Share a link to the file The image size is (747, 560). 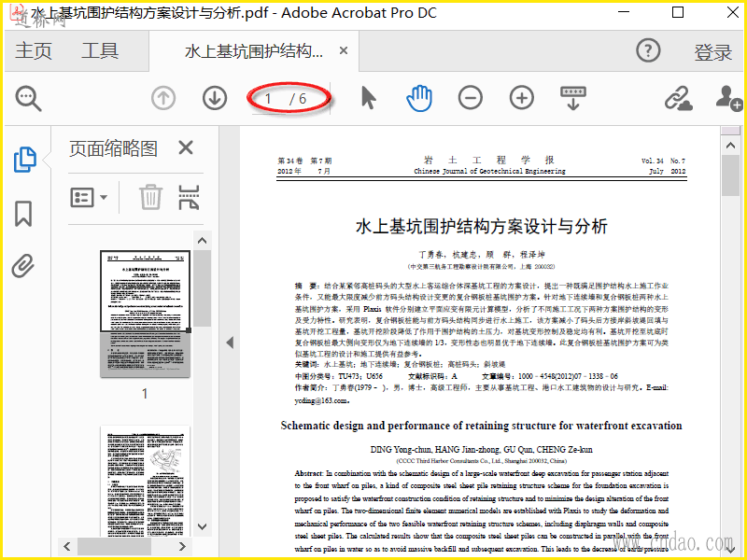click(x=679, y=98)
